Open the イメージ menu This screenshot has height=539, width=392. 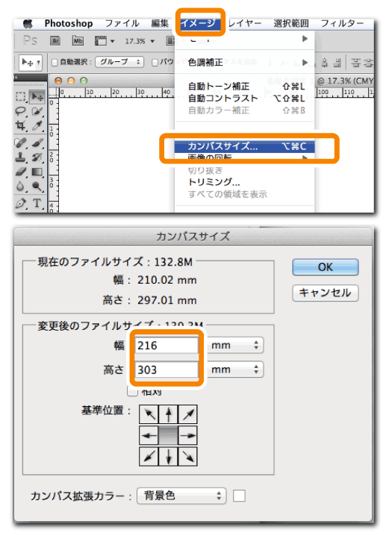(200, 23)
